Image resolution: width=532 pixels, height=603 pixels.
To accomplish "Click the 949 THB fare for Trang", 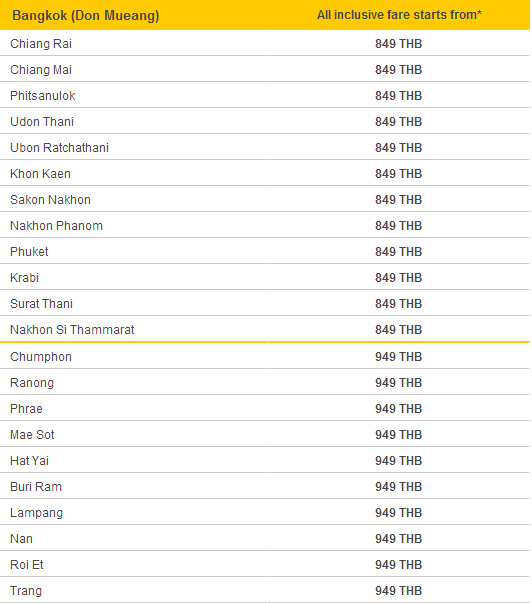I will point(399,591).
